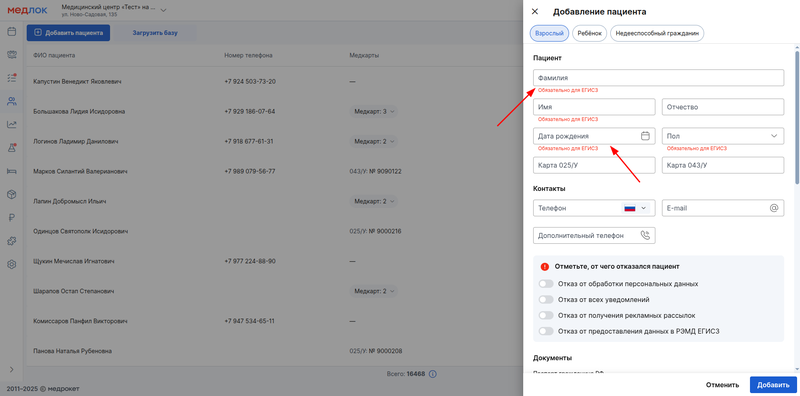Expand Медкарт: 2 for Лапин Добромысл
Viewport: 800px width, 396px height.
click(373, 201)
